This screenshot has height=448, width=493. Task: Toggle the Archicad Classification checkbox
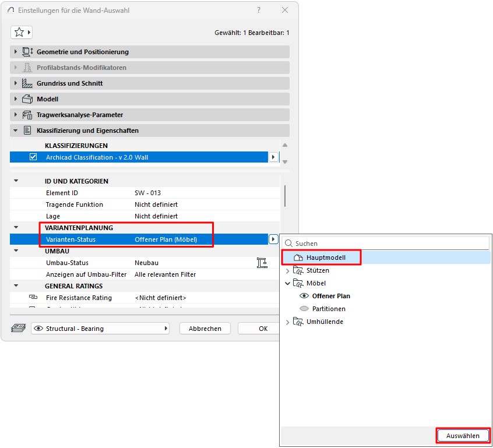33,157
